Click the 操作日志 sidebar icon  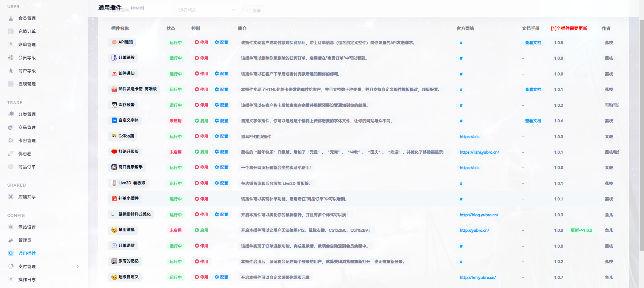11,280
